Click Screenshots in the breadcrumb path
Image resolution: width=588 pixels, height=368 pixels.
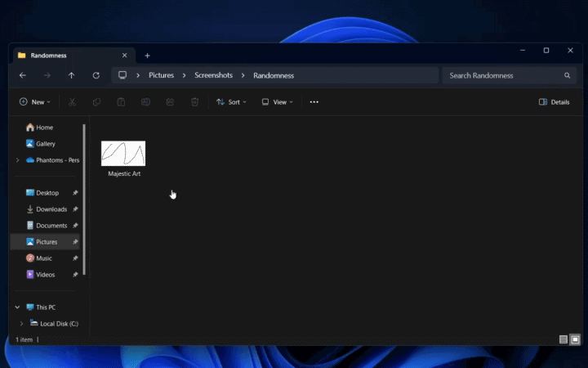click(213, 75)
